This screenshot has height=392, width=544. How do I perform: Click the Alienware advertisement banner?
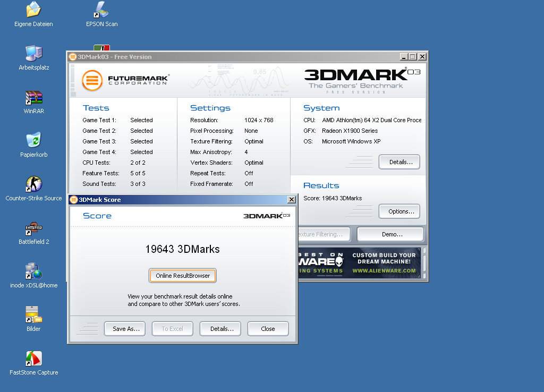360,263
